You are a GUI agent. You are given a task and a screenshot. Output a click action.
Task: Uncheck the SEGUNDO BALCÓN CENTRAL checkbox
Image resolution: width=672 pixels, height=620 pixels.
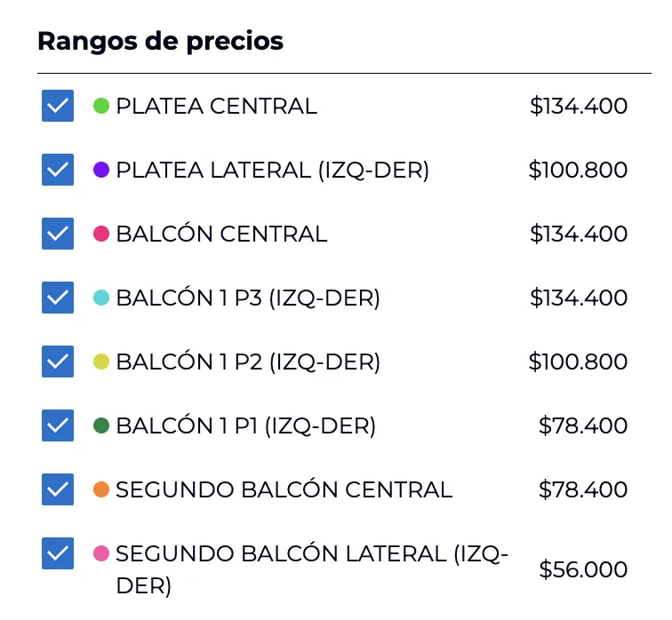[x=58, y=489]
